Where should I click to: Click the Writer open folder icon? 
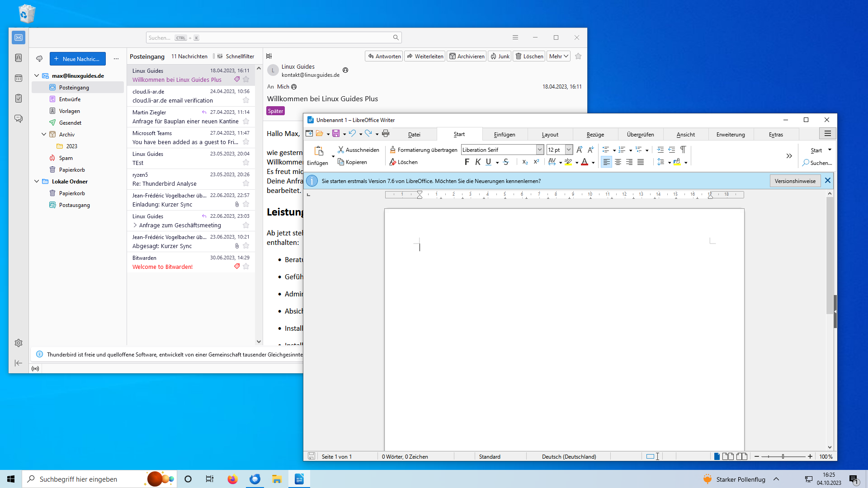point(320,133)
